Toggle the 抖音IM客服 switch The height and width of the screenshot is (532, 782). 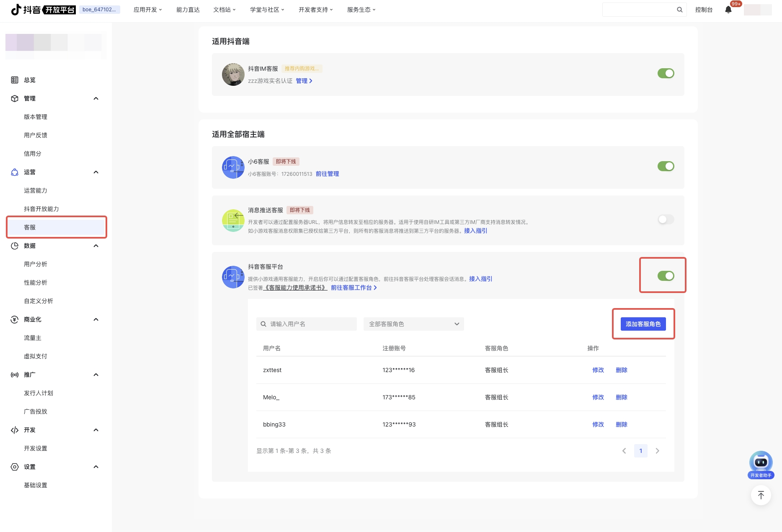click(666, 73)
